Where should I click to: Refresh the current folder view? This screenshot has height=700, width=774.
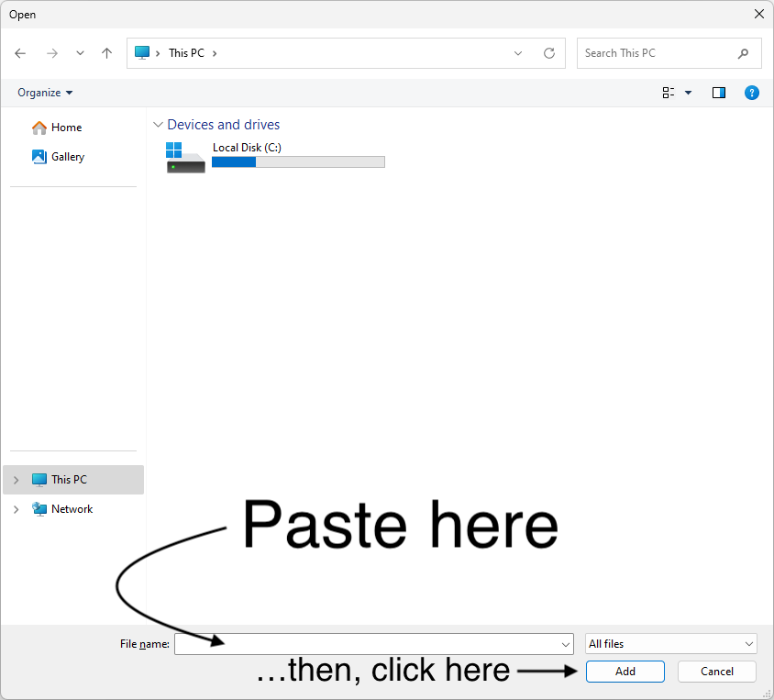pyautogui.click(x=548, y=53)
